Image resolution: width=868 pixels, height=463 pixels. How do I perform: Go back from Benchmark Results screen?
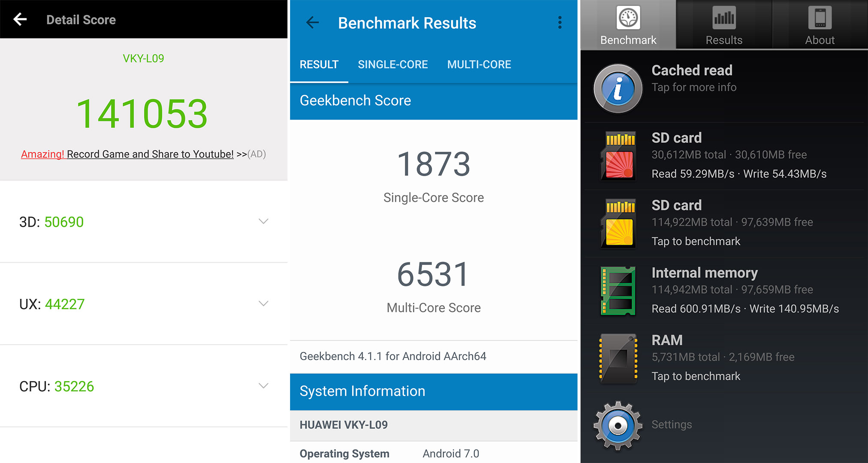point(312,23)
